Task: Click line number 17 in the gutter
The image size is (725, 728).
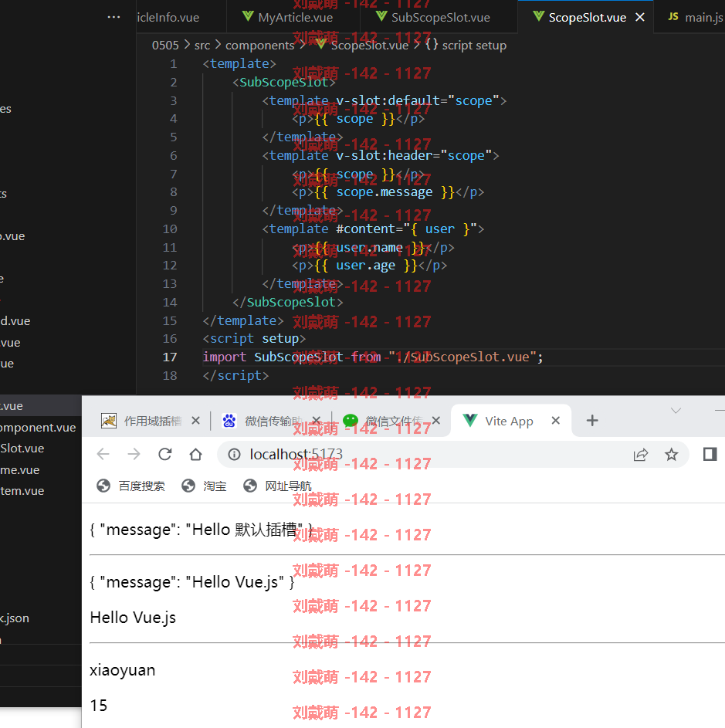Action: tap(170, 357)
